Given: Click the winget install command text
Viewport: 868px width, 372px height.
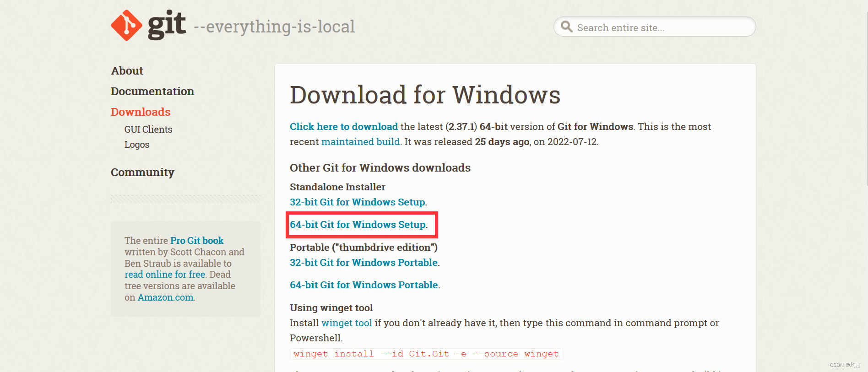Looking at the screenshot, I should tap(426, 354).
